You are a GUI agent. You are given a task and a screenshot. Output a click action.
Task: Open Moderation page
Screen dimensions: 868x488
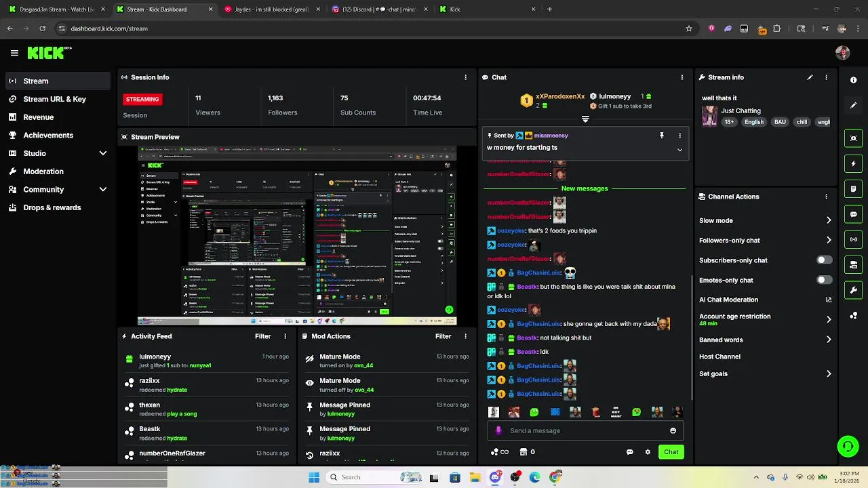point(58,171)
